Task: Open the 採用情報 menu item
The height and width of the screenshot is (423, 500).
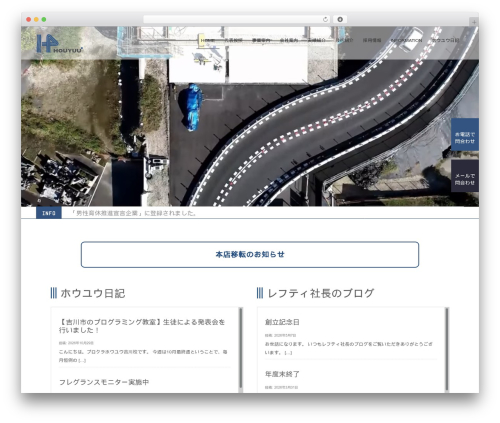Action: point(372,40)
